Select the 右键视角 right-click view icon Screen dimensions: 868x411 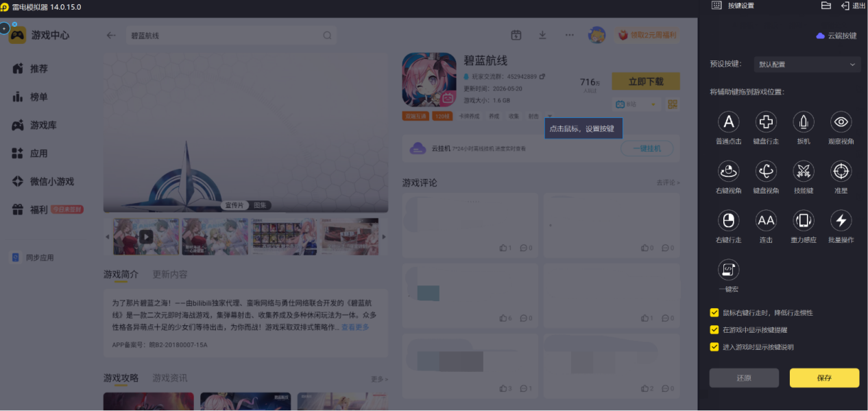coord(728,171)
